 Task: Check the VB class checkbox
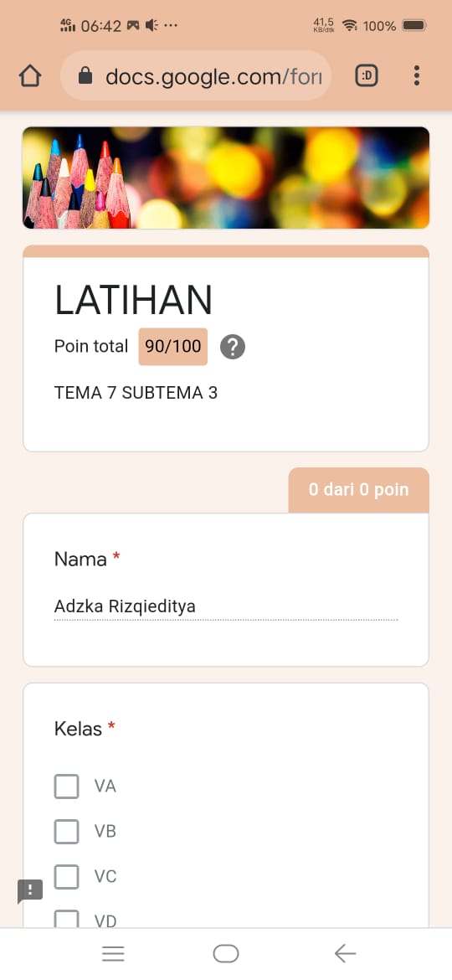tap(67, 831)
